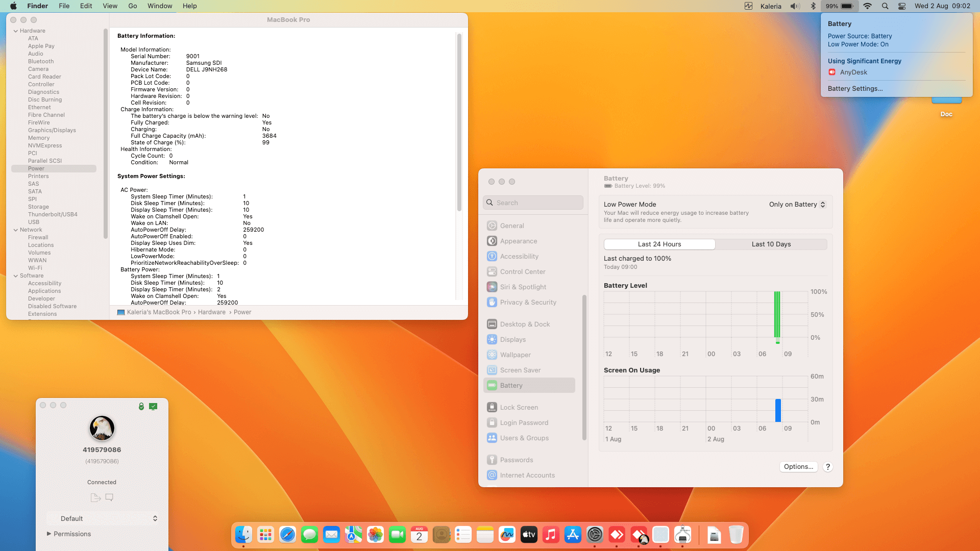Open the Window menu in menu bar

coord(160,6)
